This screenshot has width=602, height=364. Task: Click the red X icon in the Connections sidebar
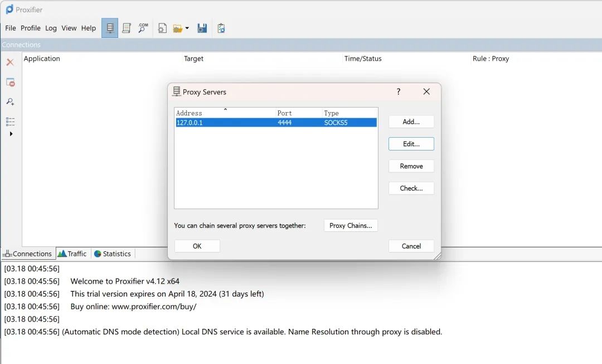pyautogui.click(x=10, y=62)
